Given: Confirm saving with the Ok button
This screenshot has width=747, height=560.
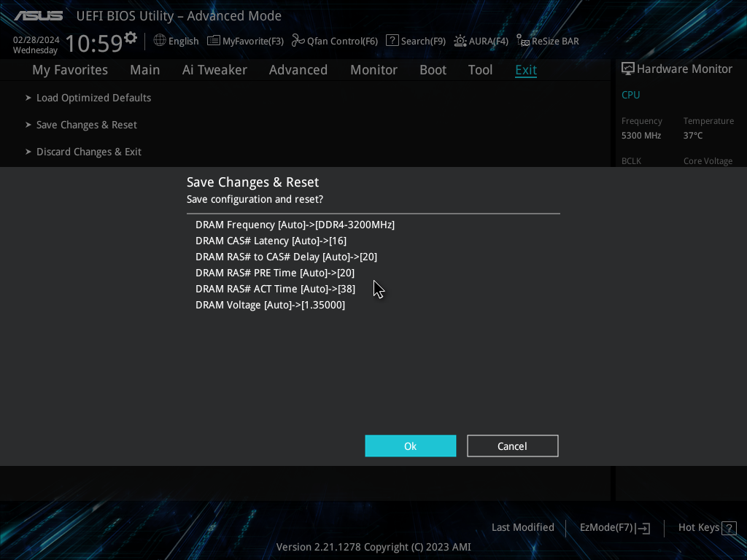Looking at the screenshot, I should click(410, 446).
